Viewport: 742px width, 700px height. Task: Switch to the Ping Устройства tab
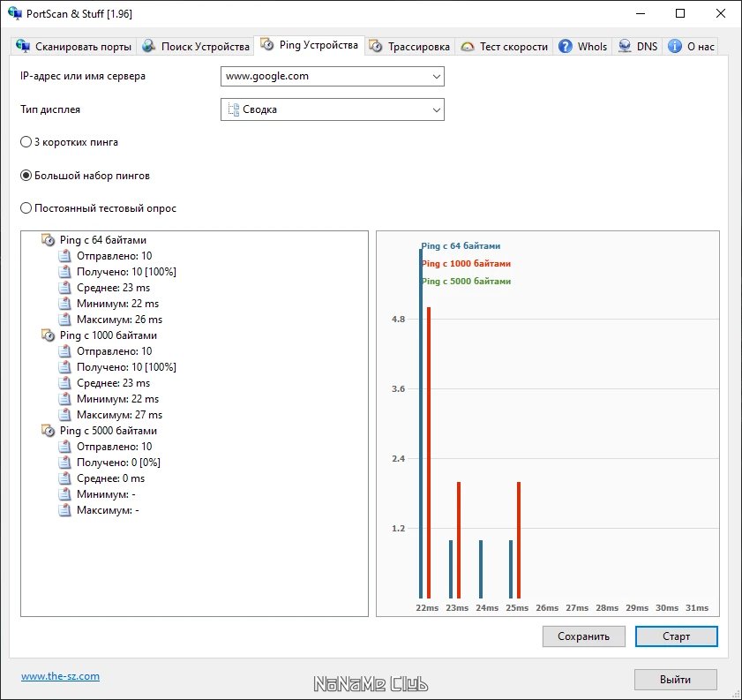[309, 45]
